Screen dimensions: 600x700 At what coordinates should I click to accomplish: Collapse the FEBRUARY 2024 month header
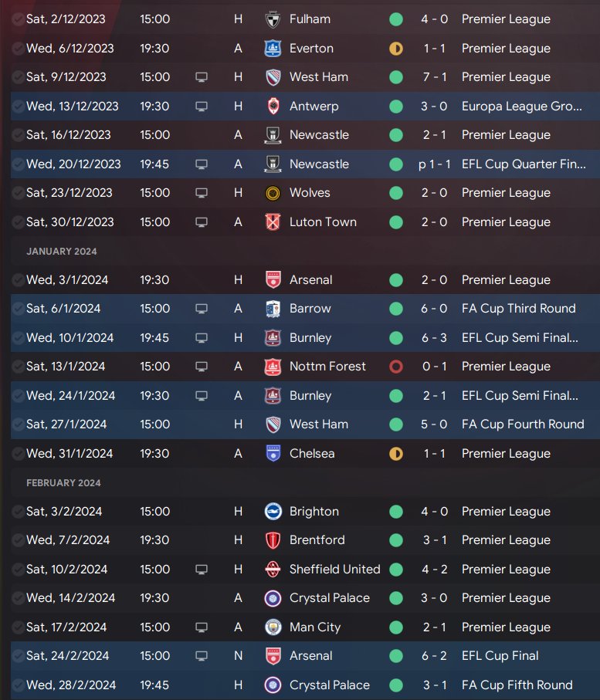click(x=63, y=483)
